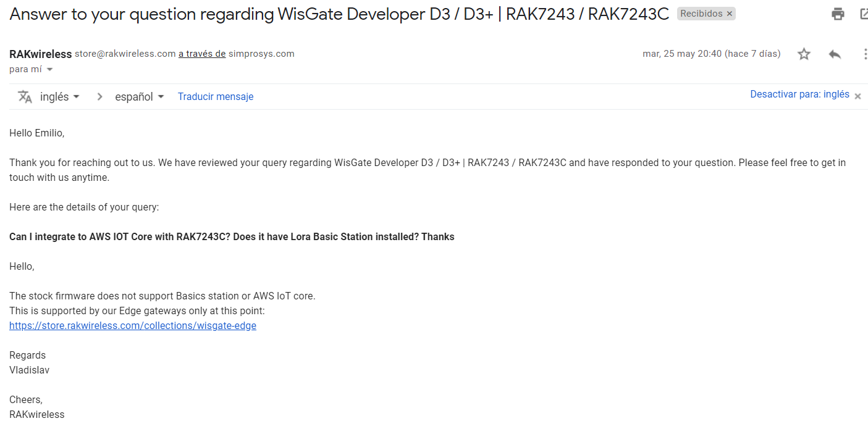The width and height of the screenshot is (868, 421).
Task: Click the store@rakwireless.com sender address
Action: click(x=125, y=54)
